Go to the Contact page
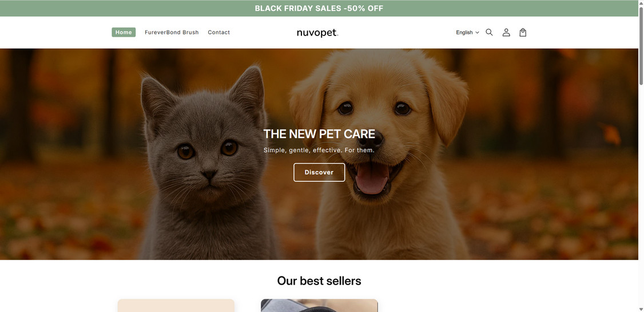The width and height of the screenshot is (644, 312). point(219,32)
